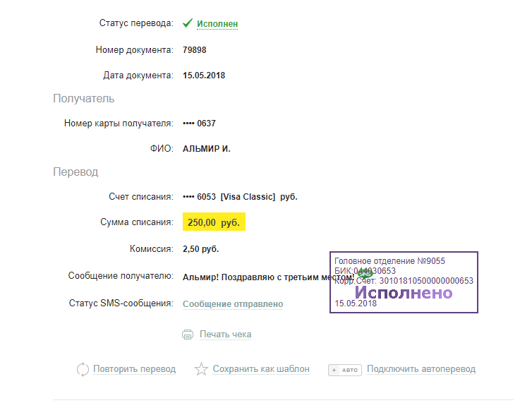Click 'Номер документа:' label

coord(134,50)
